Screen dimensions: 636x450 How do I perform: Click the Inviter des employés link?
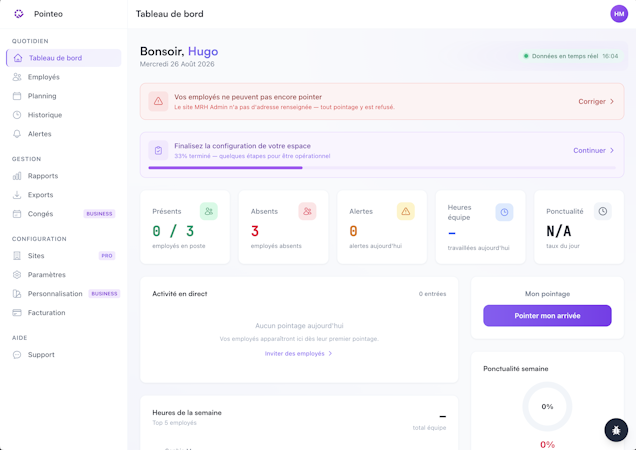tap(299, 353)
